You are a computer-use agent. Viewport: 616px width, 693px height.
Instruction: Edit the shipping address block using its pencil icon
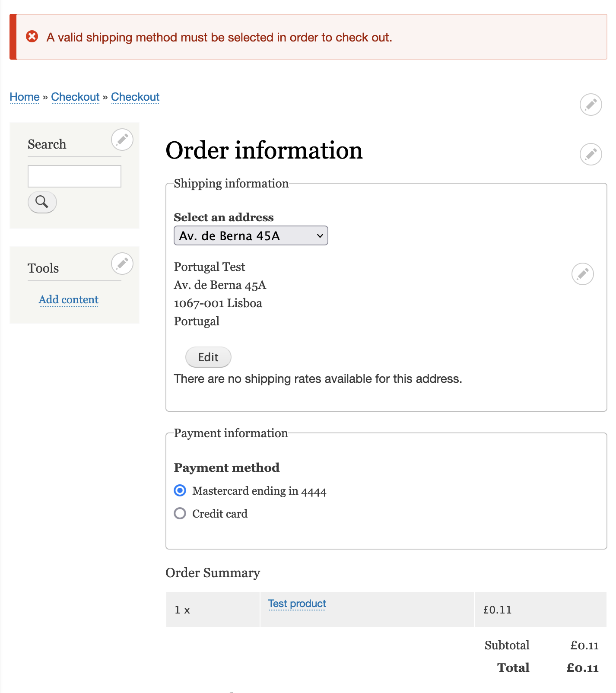point(584,273)
